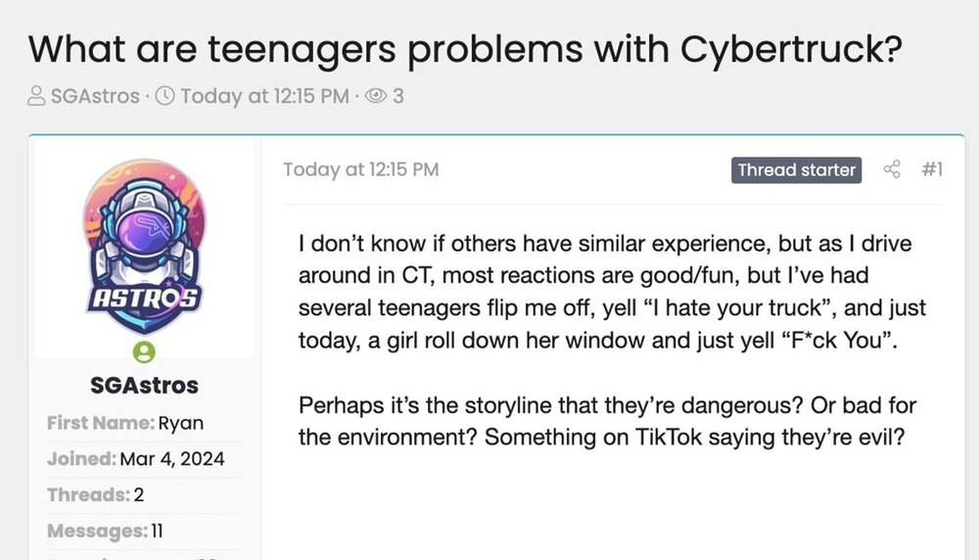Click the share icon on the post
Image resolution: width=979 pixels, height=560 pixels.
[x=892, y=169]
